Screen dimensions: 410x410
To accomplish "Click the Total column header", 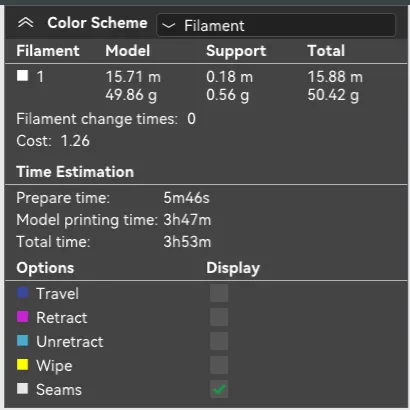I will 326,51.
